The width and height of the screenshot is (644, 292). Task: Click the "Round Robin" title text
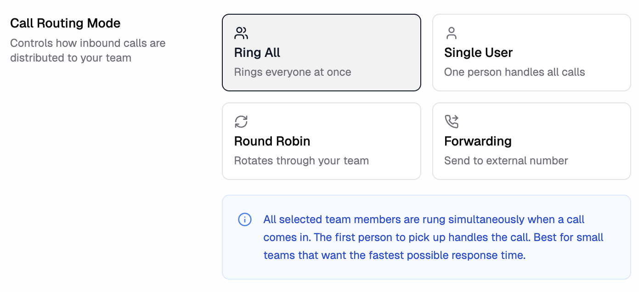tap(272, 141)
